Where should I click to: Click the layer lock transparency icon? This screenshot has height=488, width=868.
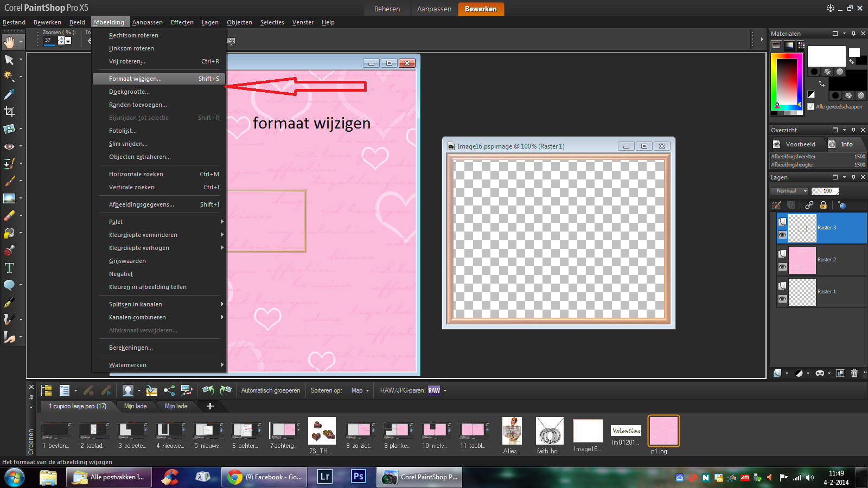(824, 205)
